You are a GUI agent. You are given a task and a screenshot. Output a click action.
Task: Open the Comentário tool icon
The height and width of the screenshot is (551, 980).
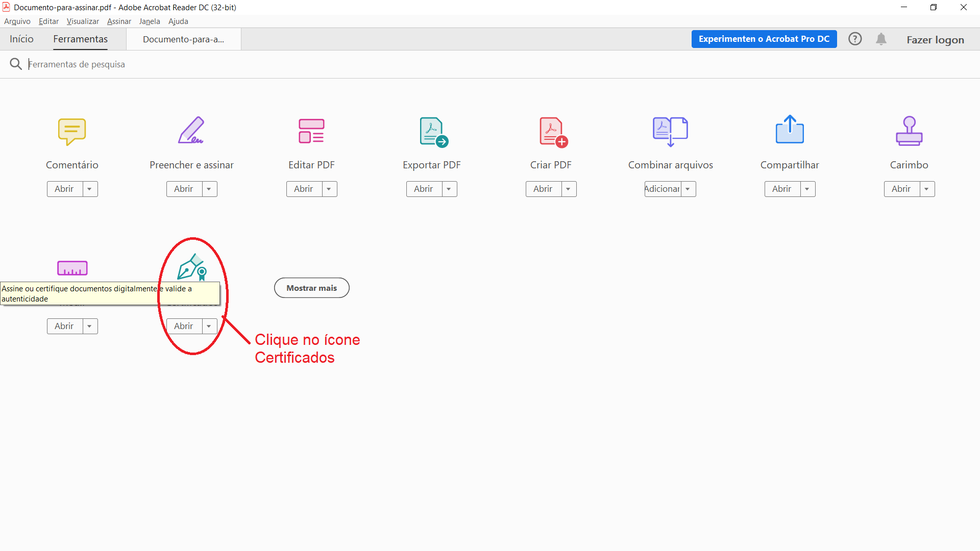tap(72, 132)
